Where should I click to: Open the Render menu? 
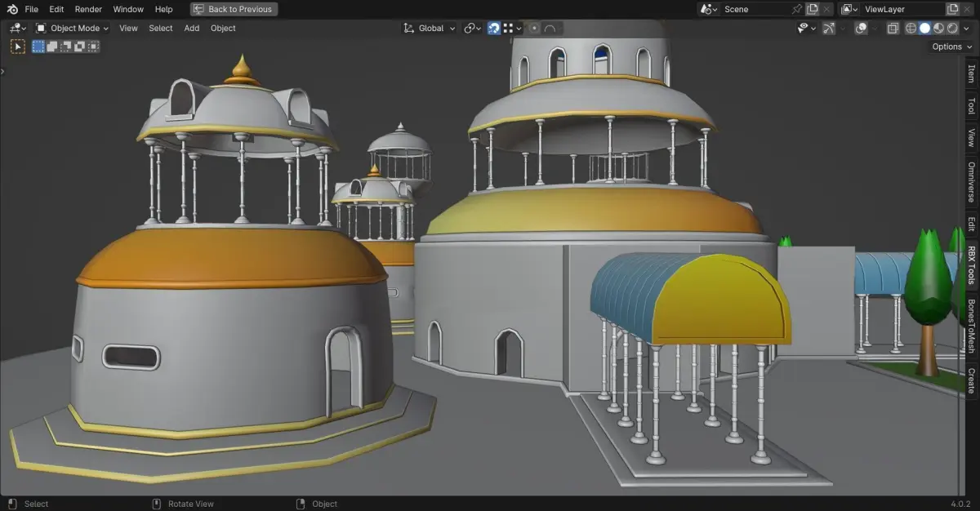(x=88, y=9)
